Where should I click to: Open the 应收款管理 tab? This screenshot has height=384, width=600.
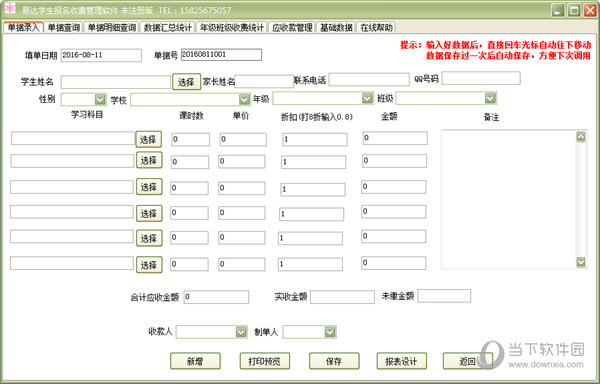tap(292, 27)
